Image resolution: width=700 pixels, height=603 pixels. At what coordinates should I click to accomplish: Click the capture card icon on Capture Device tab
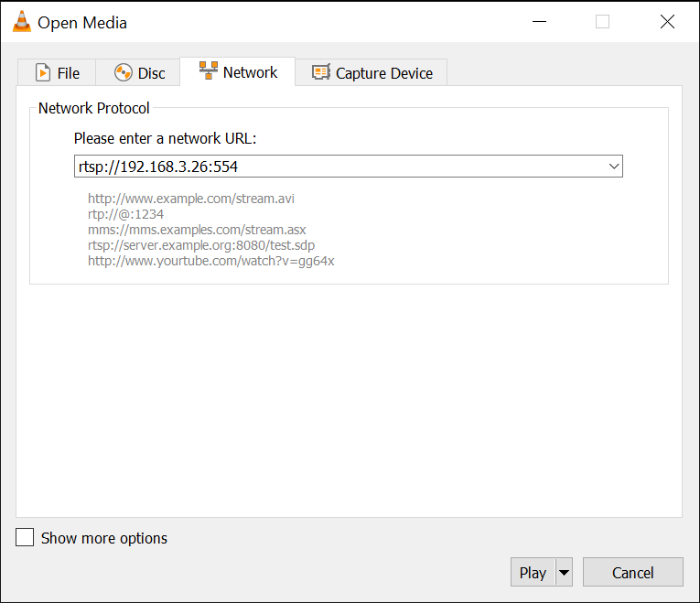pos(321,73)
